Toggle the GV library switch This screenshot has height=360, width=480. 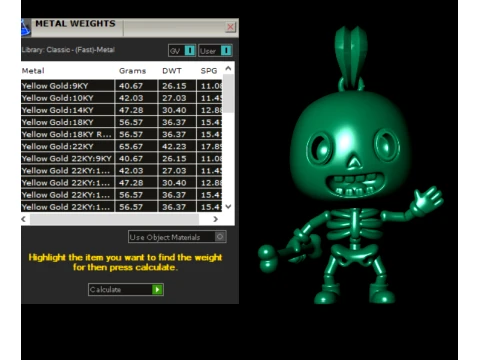(x=182, y=51)
